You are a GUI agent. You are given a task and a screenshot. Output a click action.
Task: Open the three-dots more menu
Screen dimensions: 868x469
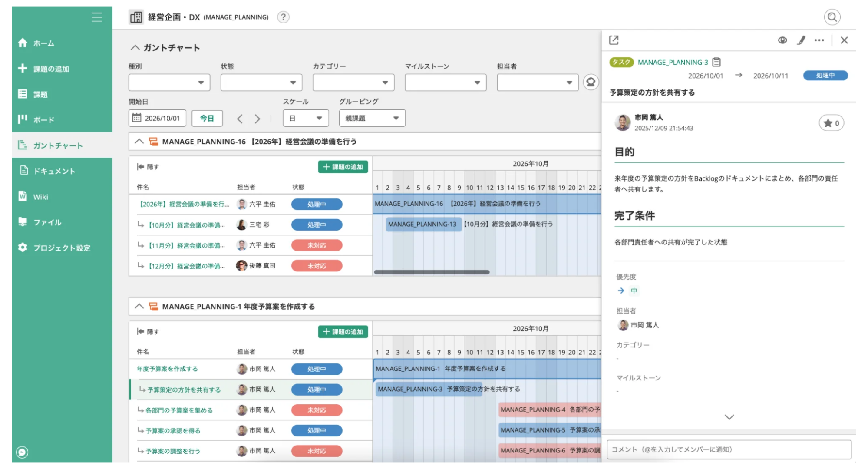[819, 40]
